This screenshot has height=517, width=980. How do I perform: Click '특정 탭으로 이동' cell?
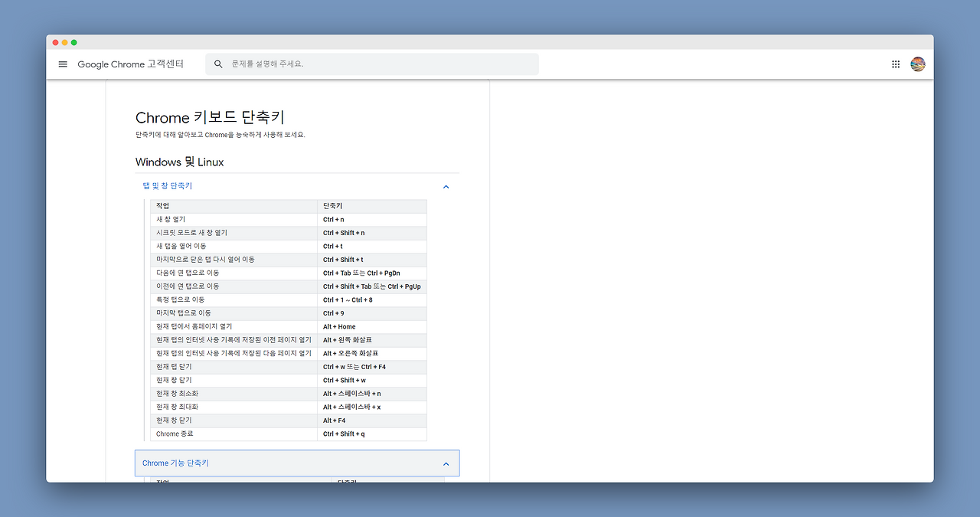[x=234, y=299]
